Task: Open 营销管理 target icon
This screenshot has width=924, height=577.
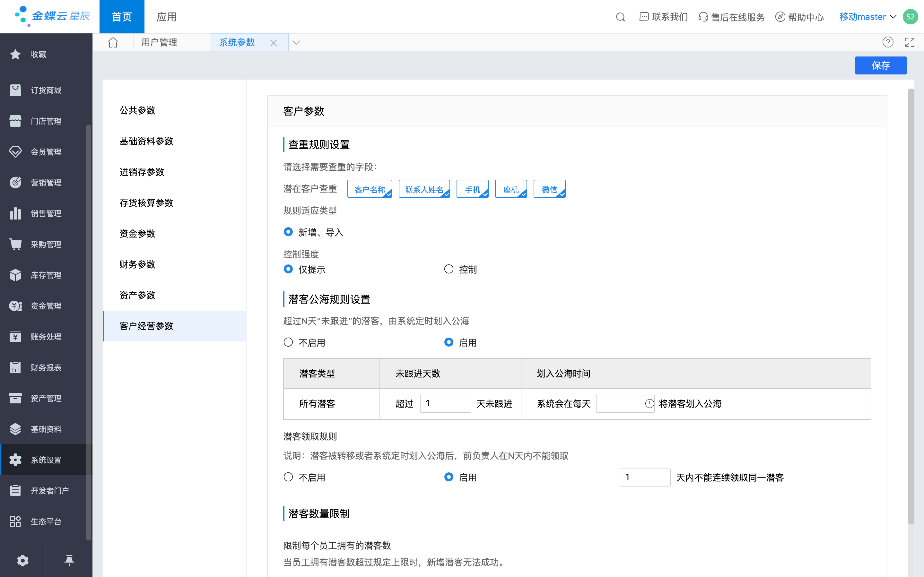Action: (15, 182)
